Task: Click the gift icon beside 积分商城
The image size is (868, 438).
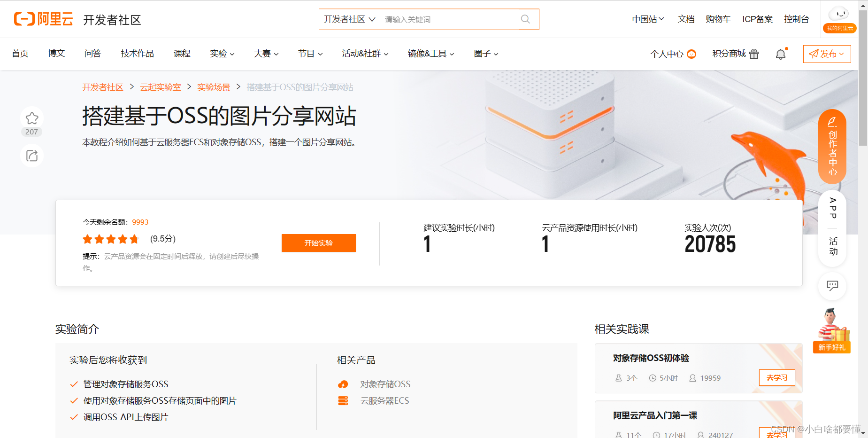Action: point(754,54)
